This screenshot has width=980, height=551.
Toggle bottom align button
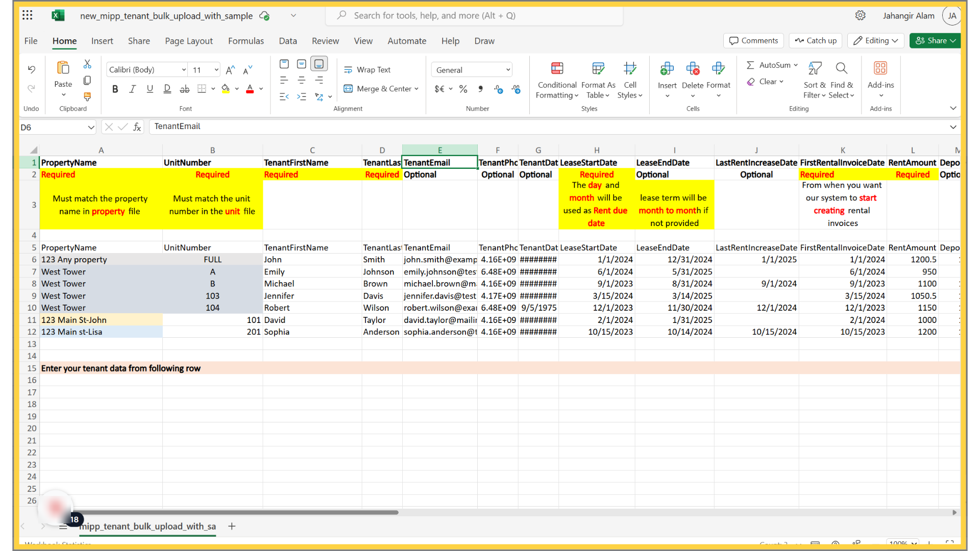pyautogui.click(x=319, y=64)
